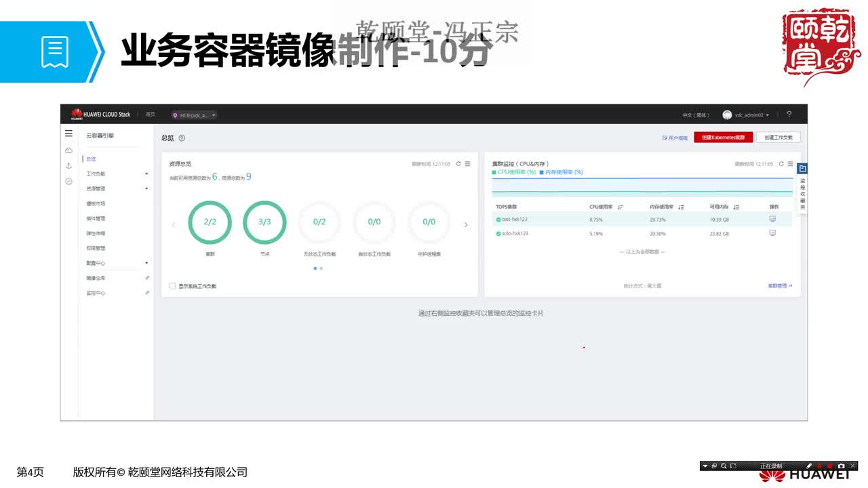868x488 pixels.
Task: Click the CPU and memory usage chart
Action: click(x=642, y=186)
